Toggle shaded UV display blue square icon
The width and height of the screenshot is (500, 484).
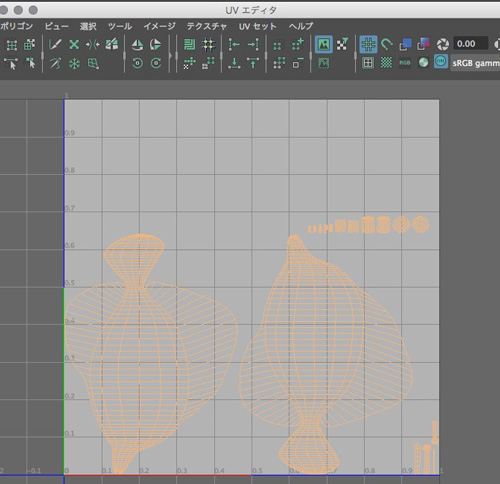[x=405, y=44]
